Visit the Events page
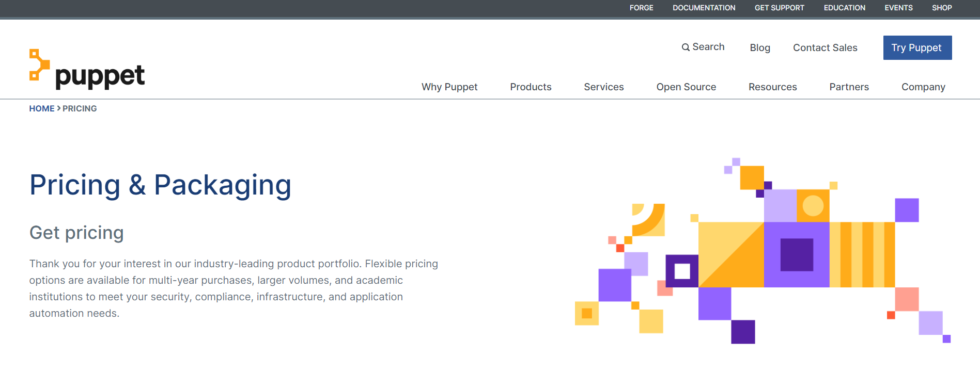Screen dimensions: 980x388 (898, 8)
